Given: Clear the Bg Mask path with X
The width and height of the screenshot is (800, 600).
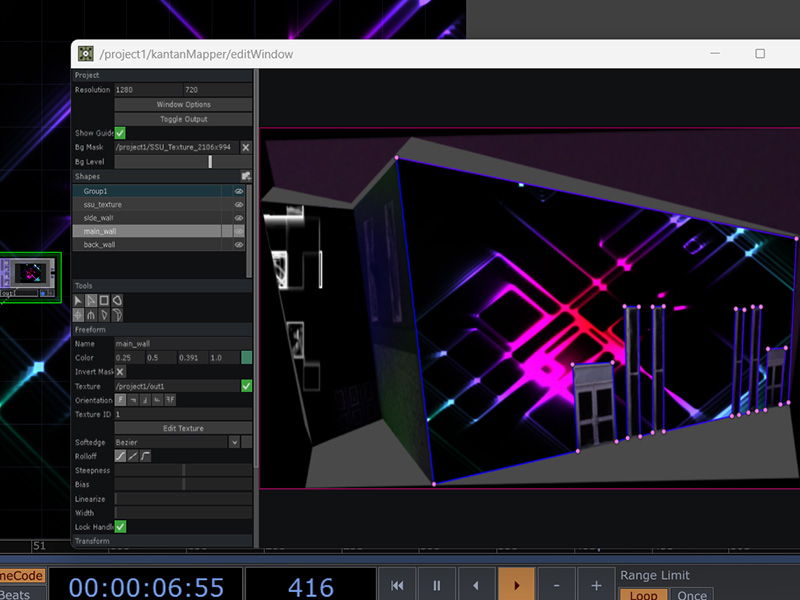Looking at the screenshot, I should (246, 147).
